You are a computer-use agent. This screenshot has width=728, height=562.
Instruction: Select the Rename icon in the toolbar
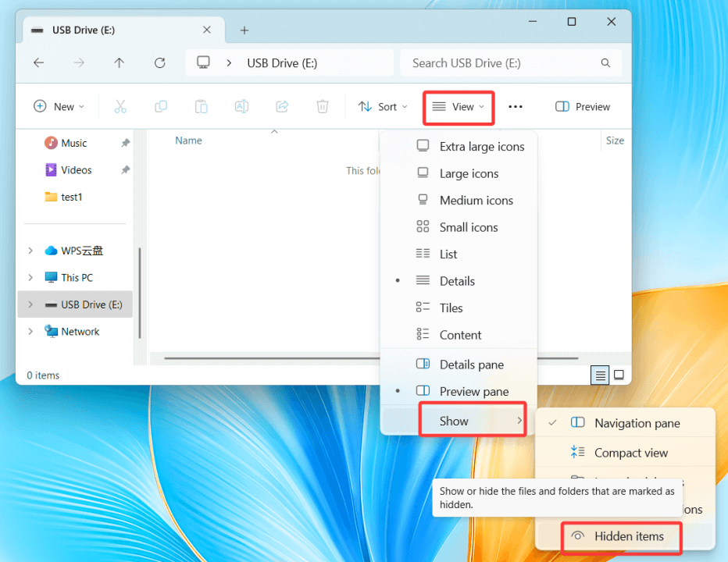tap(241, 106)
